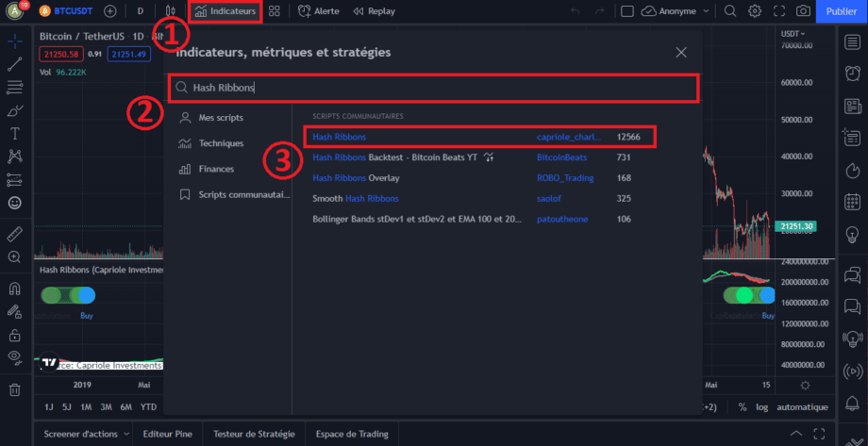The image size is (868, 446).
Task: Open the capriole_charles author link
Action: [x=568, y=137]
